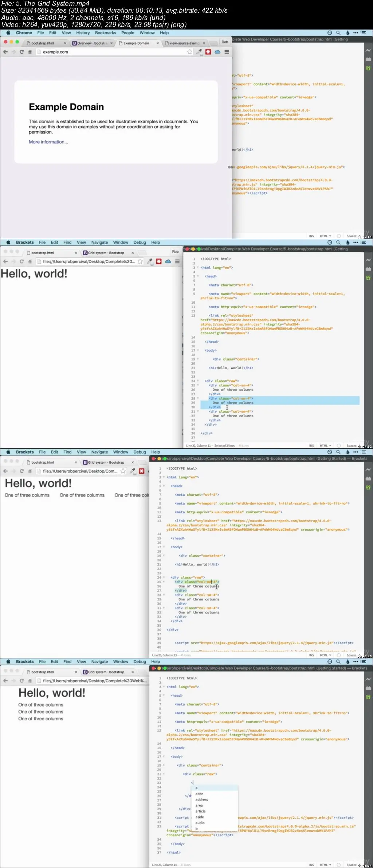This screenshot has width=373, height=868.
Task: Open HTML language dropdown in 'Line 23, Column 14' status bar
Action: [326, 865]
